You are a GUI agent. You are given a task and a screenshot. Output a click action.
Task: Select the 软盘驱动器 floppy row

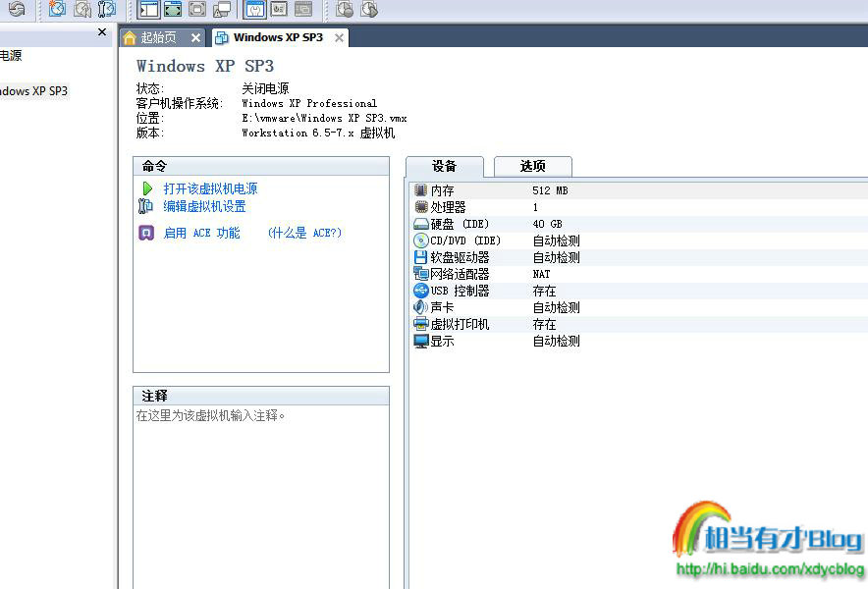pos(639,257)
